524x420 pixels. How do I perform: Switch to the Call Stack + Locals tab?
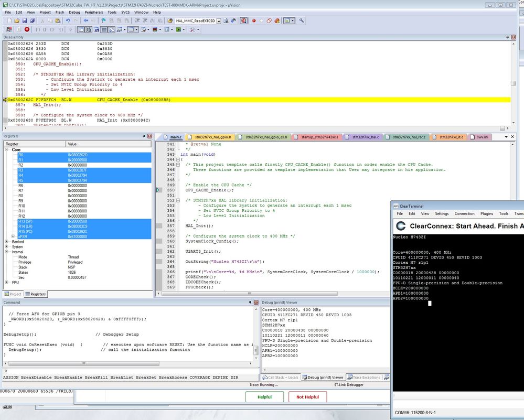coord(281,378)
